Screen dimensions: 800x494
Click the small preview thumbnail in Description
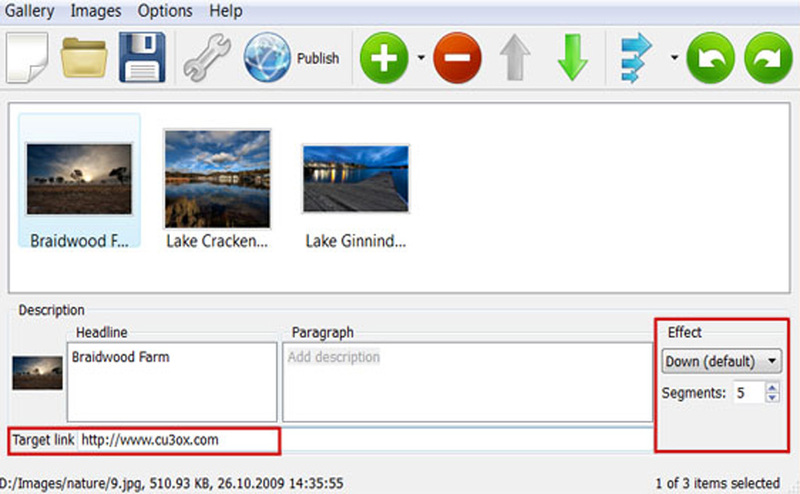(37, 373)
